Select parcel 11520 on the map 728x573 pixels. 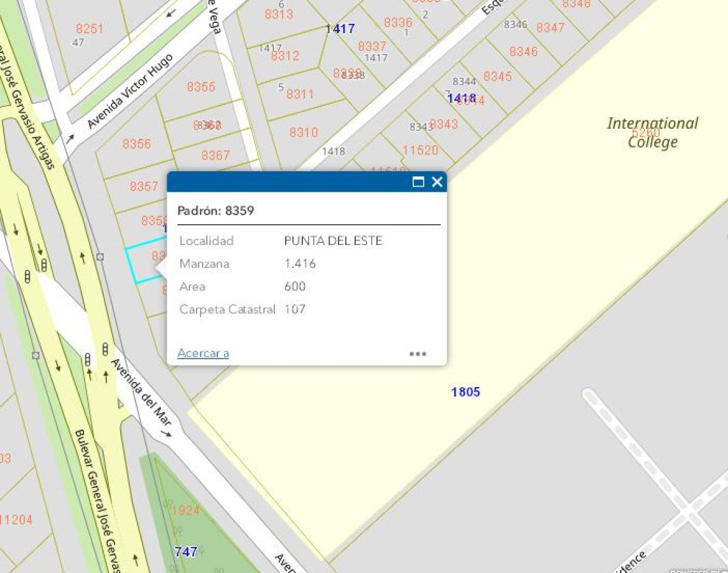(x=420, y=150)
